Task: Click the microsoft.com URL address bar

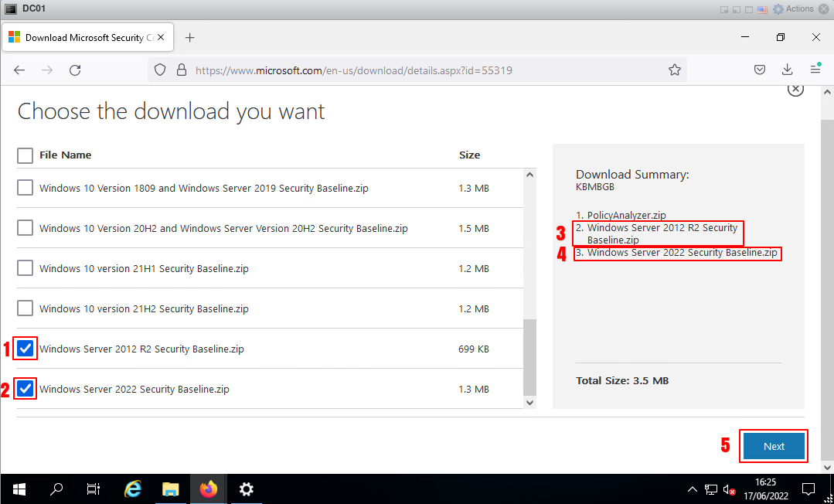Action: tap(417, 70)
